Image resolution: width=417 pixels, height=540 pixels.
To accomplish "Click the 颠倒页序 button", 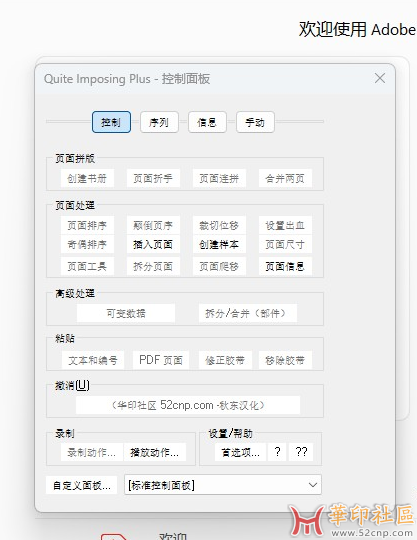I will tap(153, 225).
